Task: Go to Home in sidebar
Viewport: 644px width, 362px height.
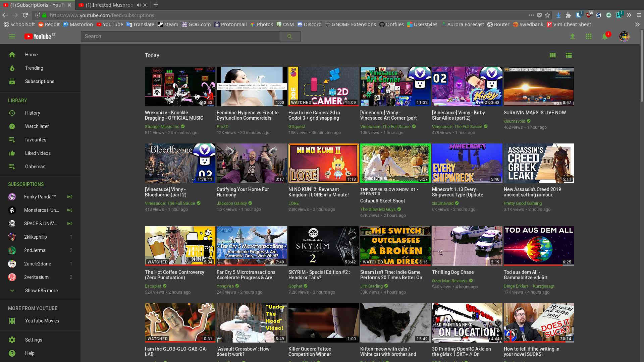Action: (40, 55)
